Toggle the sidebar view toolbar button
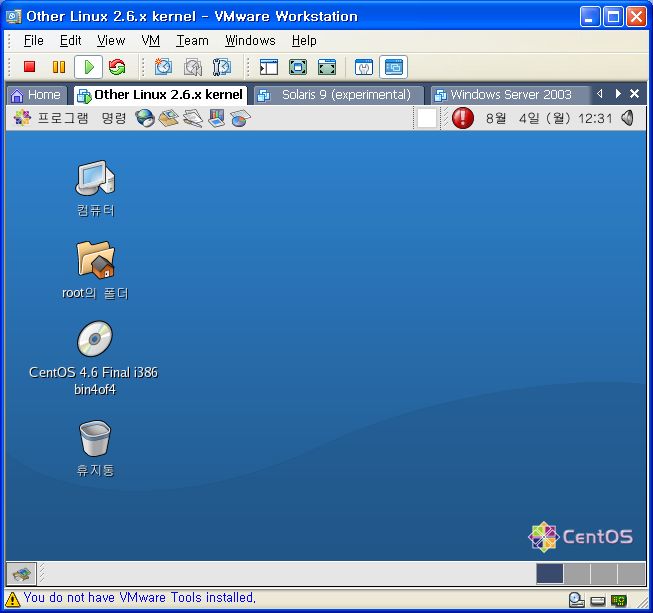 (x=268, y=67)
